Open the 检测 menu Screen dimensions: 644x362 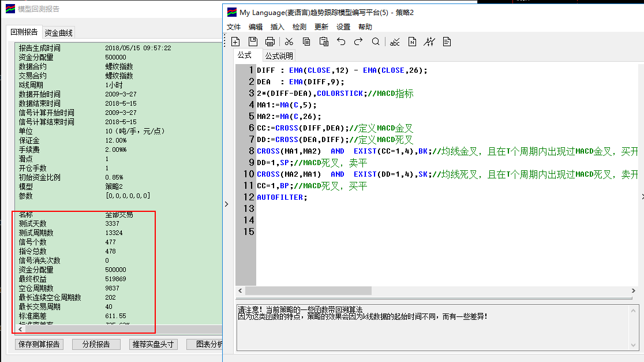coord(299,27)
